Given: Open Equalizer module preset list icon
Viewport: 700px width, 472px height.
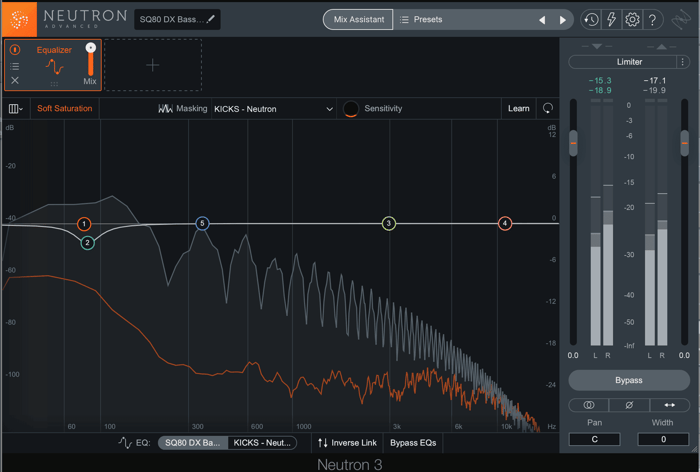Looking at the screenshot, I should tap(15, 66).
